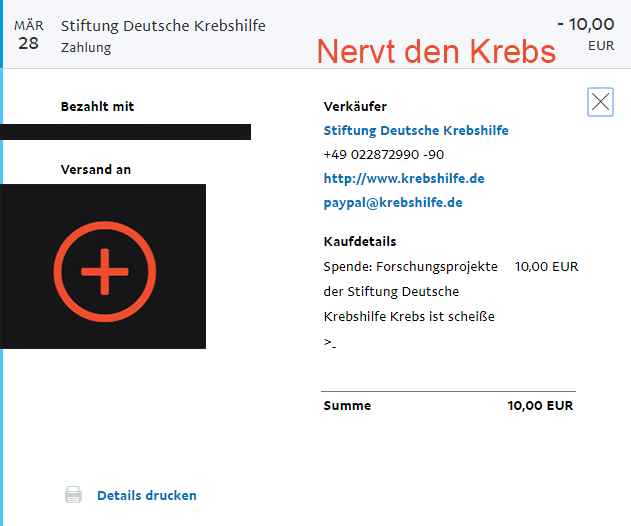The height and width of the screenshot is (526, 631).
Task: Click the Bezahlt mit heading
Action: point(97,106)
